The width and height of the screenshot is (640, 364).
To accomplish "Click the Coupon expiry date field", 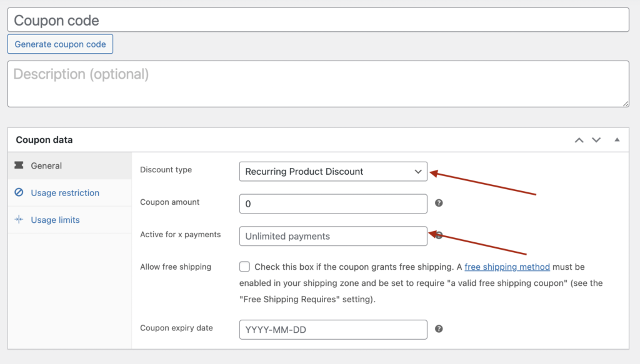I will click(333, 330).
